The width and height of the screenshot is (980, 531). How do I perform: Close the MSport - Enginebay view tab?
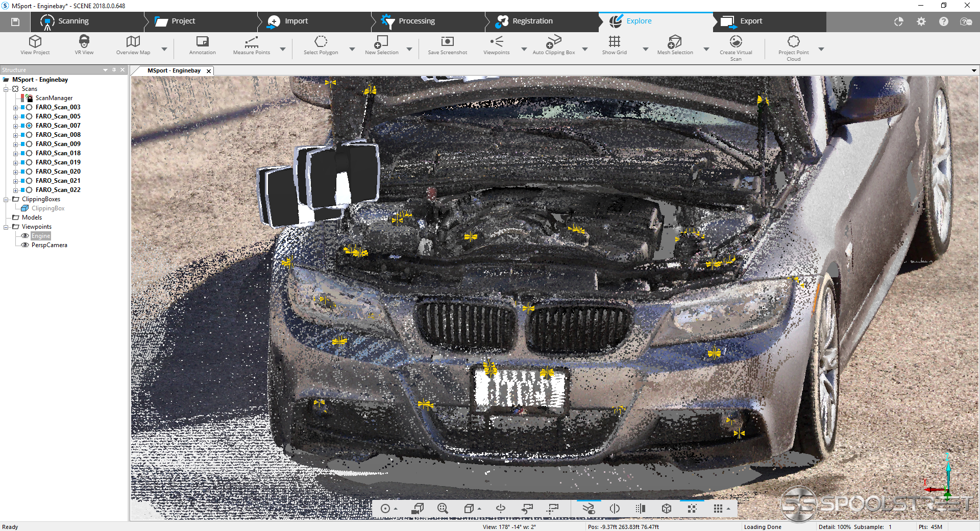click(x=209, y=71)
